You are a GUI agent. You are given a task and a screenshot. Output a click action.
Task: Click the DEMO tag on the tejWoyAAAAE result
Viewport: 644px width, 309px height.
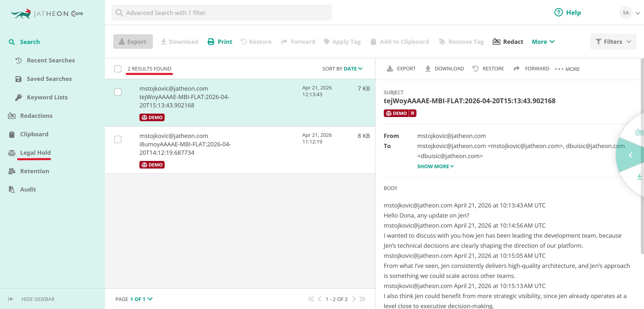(x=152, y=117)
